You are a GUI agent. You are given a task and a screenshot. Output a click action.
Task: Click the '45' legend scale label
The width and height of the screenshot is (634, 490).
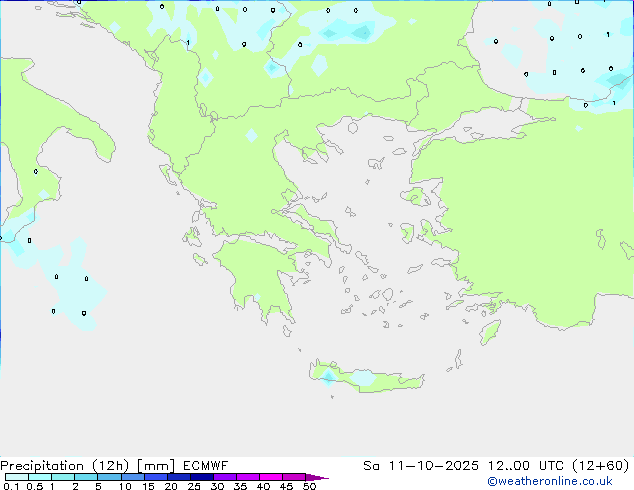point(286,486)
